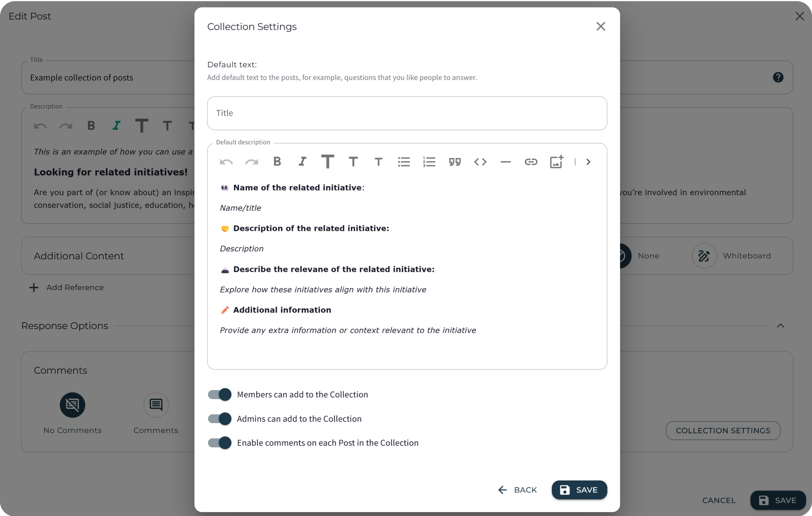
Task: Apply italic formatting in the description toolbar
Action: point(302,162)
